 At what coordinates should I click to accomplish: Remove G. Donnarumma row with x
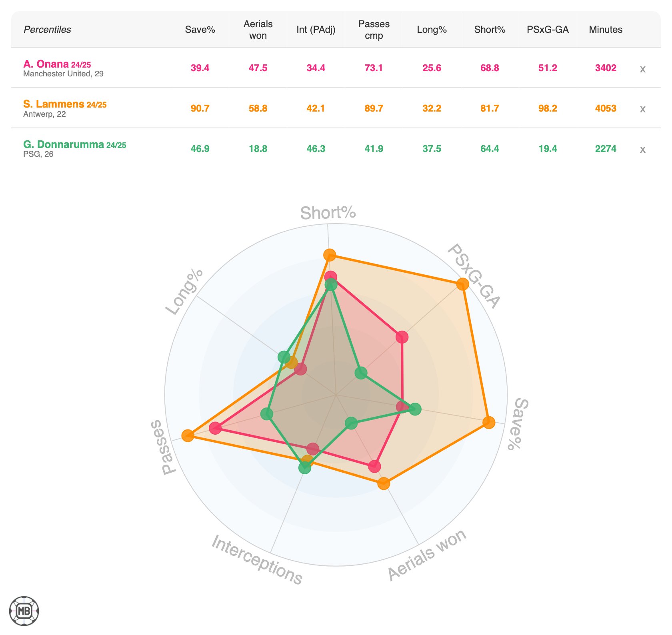click(642, 149)
